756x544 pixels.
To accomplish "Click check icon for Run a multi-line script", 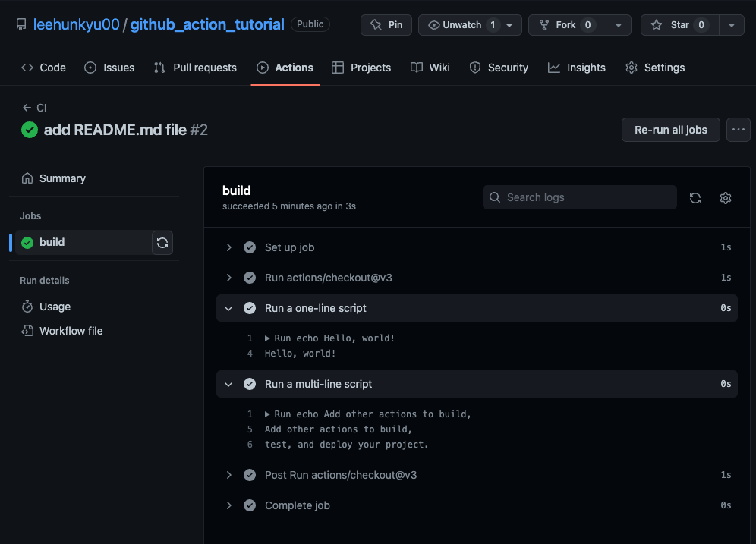I will pos(250,384).
